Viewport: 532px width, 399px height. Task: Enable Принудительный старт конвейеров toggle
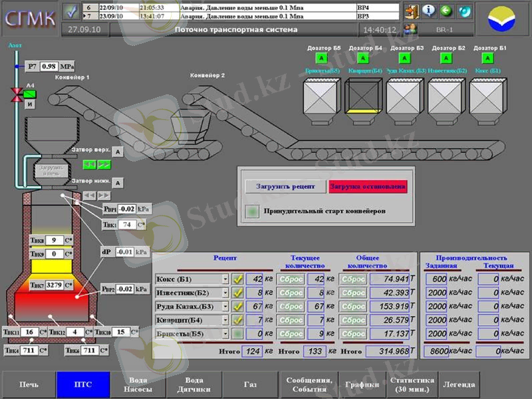253,211
